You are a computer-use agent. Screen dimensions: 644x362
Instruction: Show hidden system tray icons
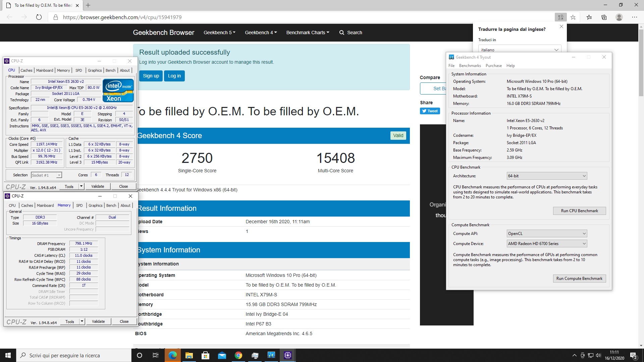pyautogui.click(x=574, y=355)
